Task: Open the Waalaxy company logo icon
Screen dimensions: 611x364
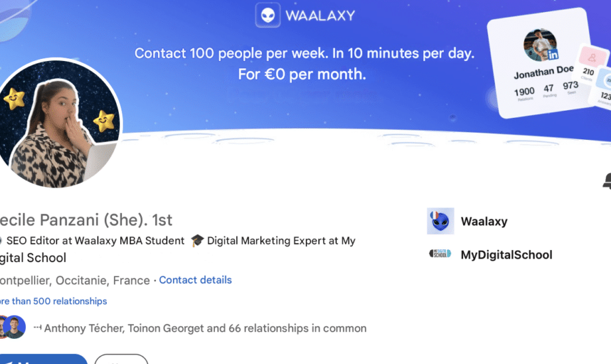Action: [441, 221]
